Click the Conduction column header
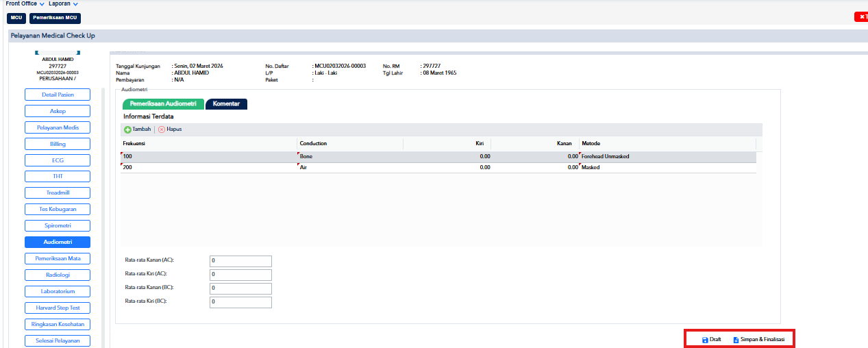Screen dimensions: 868x348 pyautogui.click(x=350, y=144)
